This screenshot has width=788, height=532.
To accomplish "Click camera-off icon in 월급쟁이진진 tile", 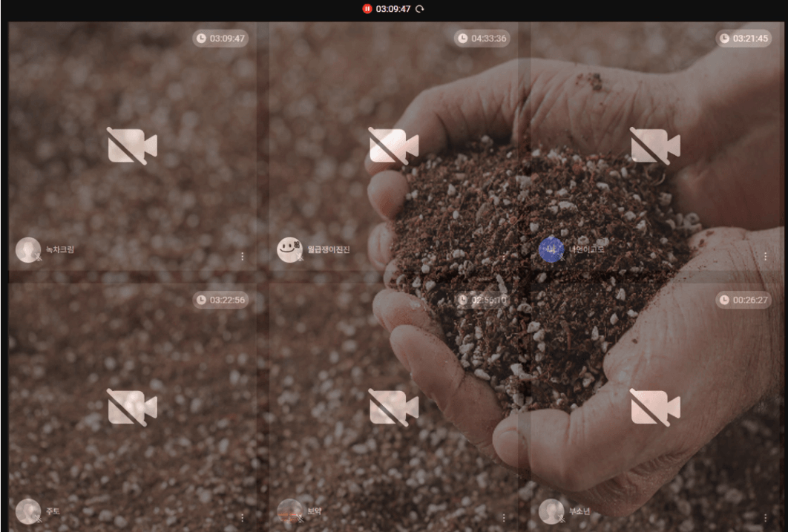I will point(393,145).
